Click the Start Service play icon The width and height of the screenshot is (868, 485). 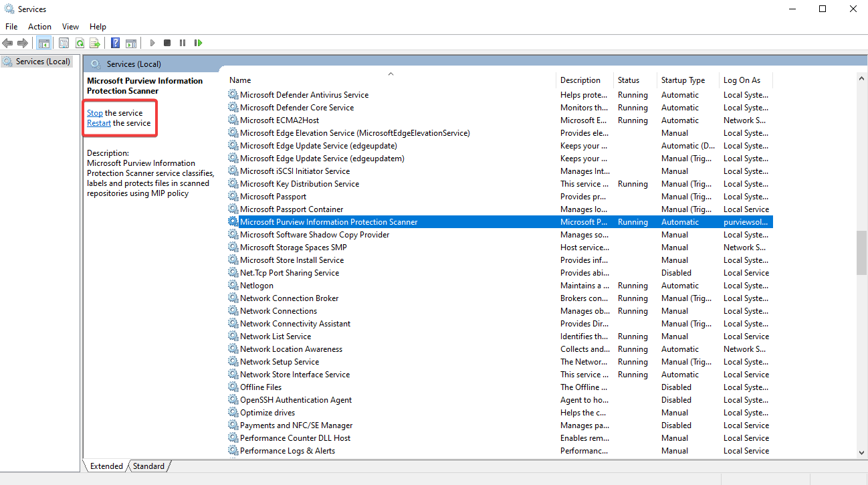152,43
